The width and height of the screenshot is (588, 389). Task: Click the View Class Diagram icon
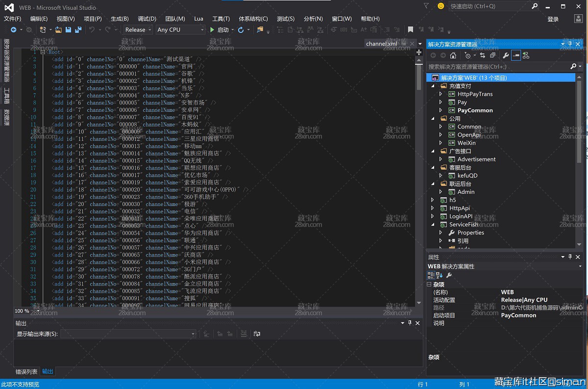526,55
